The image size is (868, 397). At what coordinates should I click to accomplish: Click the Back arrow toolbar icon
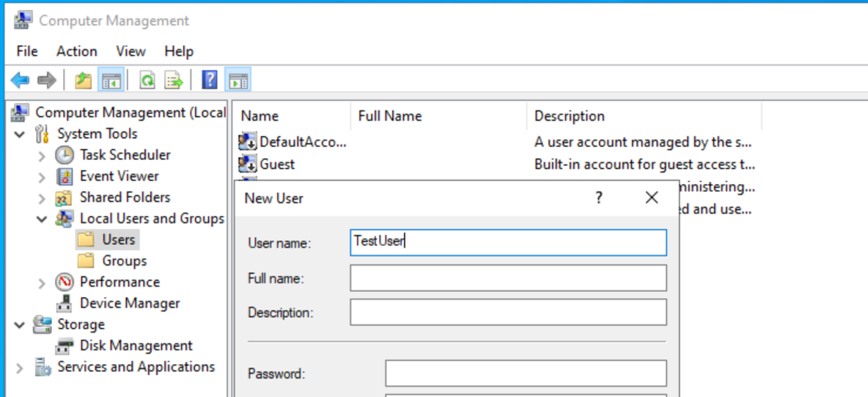pyautogui.click(x=21, y=80)
